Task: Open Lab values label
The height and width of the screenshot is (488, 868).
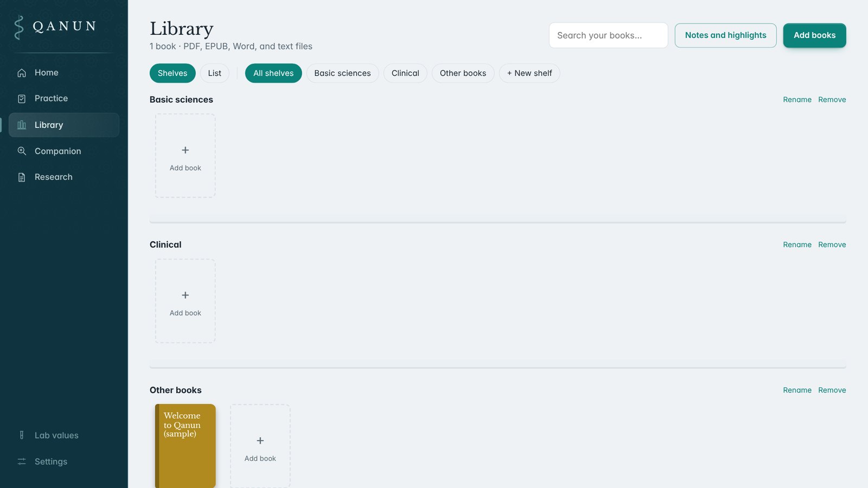Action: [56, 435]
